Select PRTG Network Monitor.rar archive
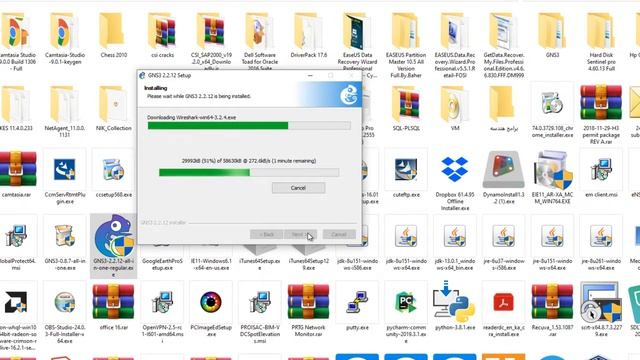The height and width of the screenshot is (360, 640). [309, 302]
